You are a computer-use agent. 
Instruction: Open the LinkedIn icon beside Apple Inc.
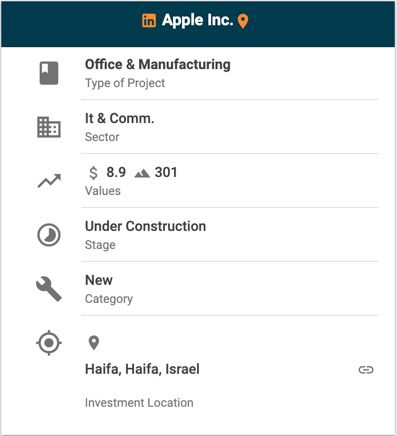click(x=149, y=21)
